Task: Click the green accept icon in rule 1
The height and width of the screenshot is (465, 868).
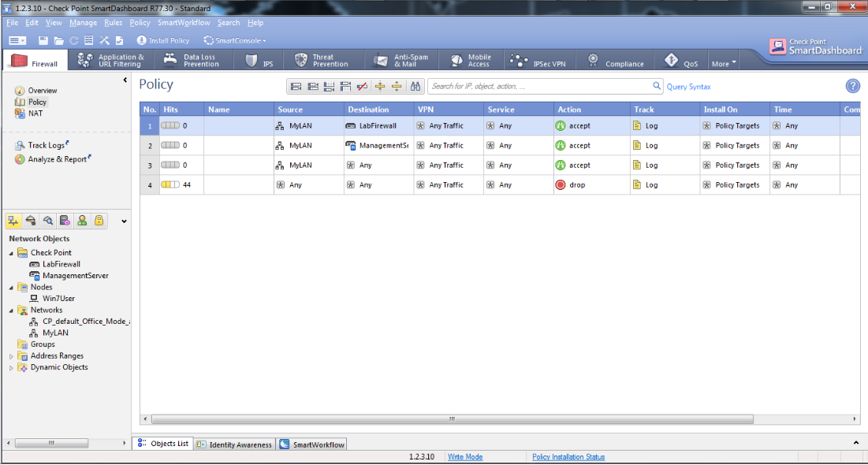Action: point(561,125)
